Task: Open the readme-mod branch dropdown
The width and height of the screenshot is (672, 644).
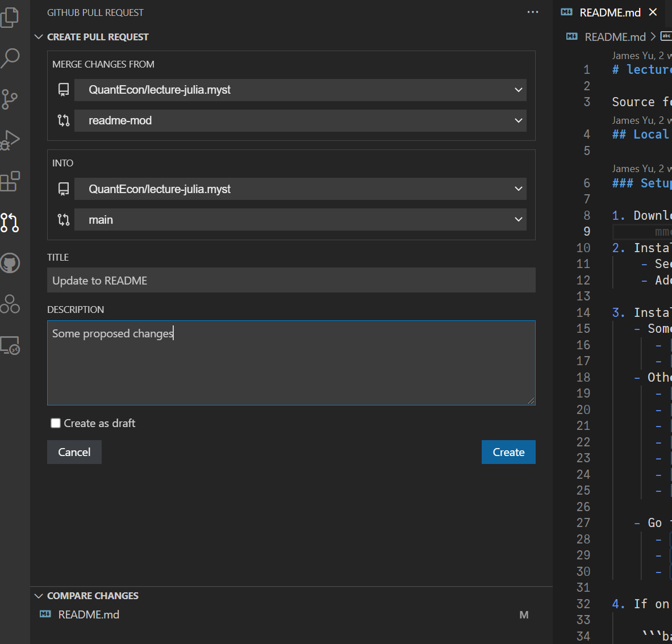Action: pyautogui.click(x=300, y=120)
